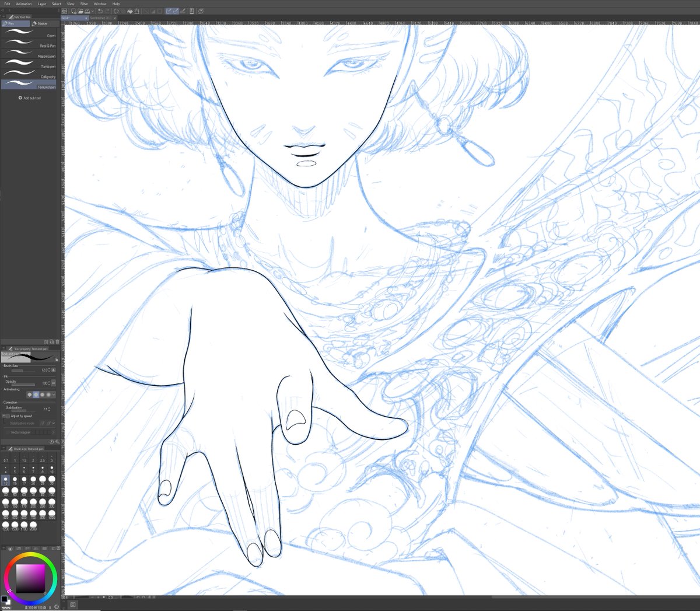
Task: Open the Stabilization mode dropdown
Action: click(x=54, y=424)
